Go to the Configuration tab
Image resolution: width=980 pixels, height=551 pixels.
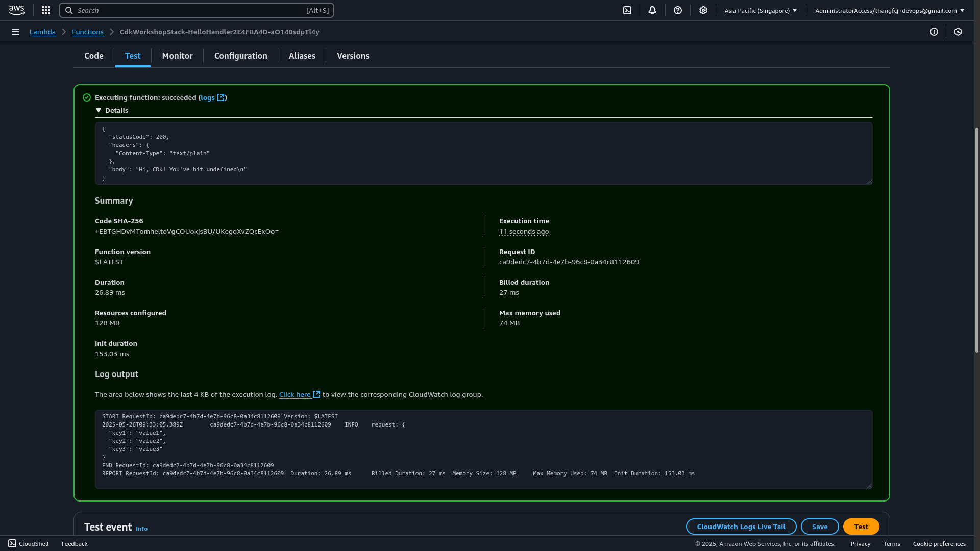(x=241, y=56)
